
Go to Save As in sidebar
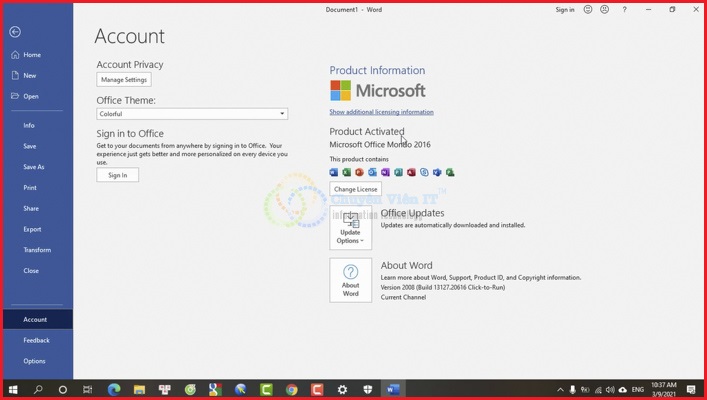[33, 167]
